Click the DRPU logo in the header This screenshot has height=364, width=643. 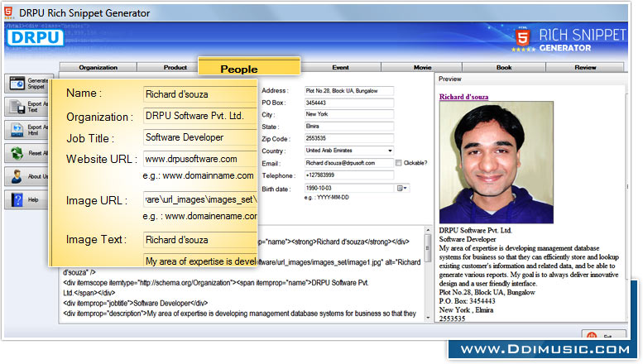[x=36, y=38]
